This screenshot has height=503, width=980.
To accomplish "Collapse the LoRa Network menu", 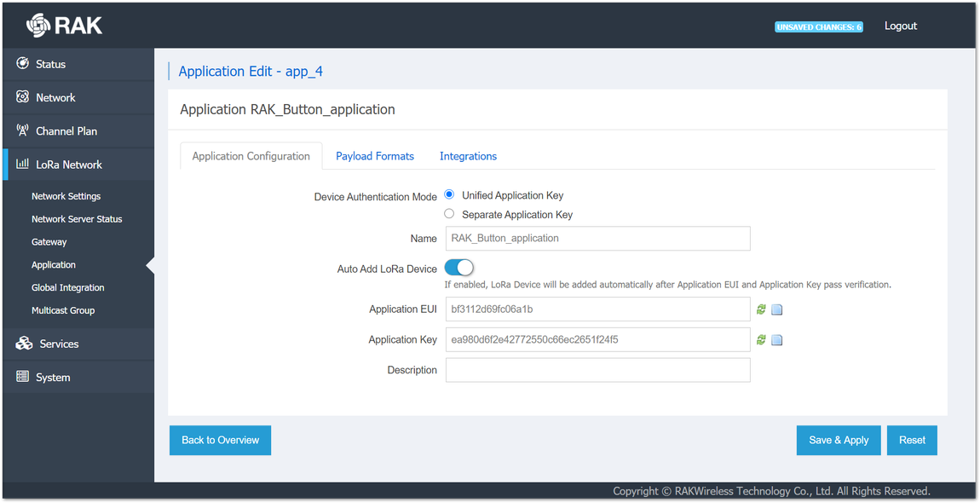I will pos(78,165).
